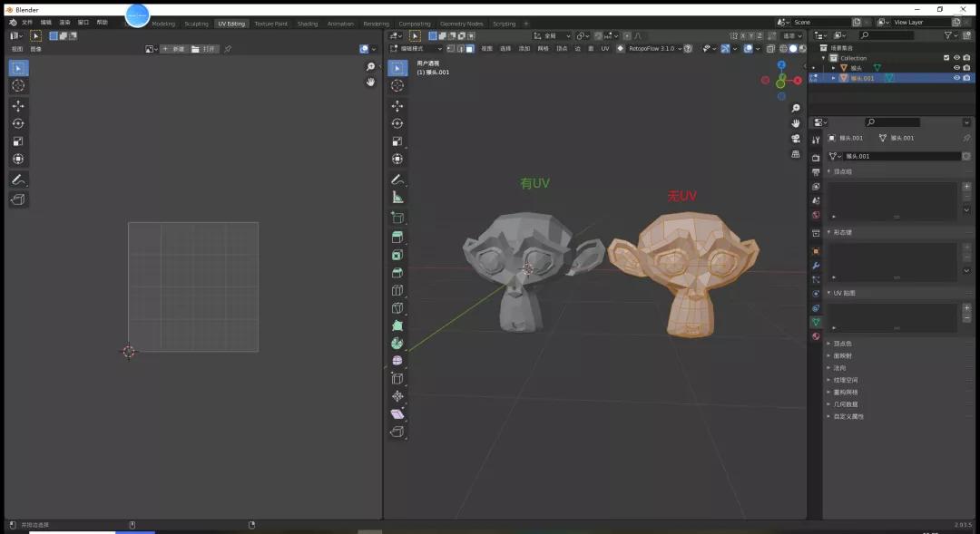Image resolution: width=980 pixels, height=534 pixels.
Task: Open the Render Properties tab
Action: 816,159
